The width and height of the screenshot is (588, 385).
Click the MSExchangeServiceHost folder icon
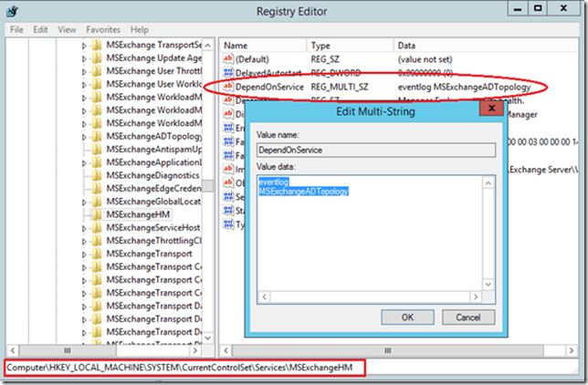coord(97,227)
